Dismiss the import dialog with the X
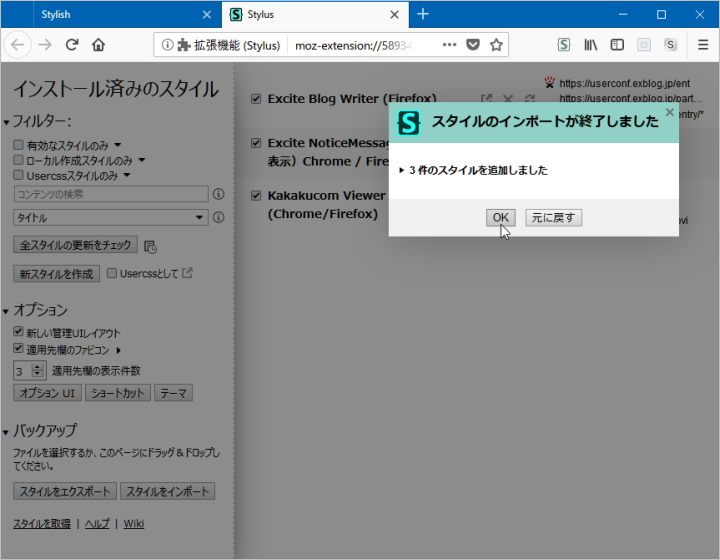720x560 pixels. pos(670,112)
